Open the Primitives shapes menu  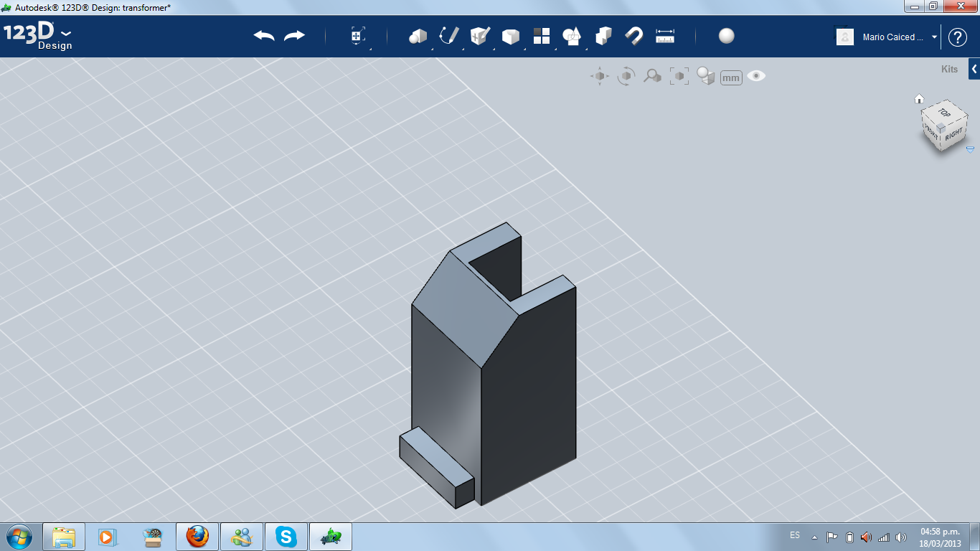(418, 37)
